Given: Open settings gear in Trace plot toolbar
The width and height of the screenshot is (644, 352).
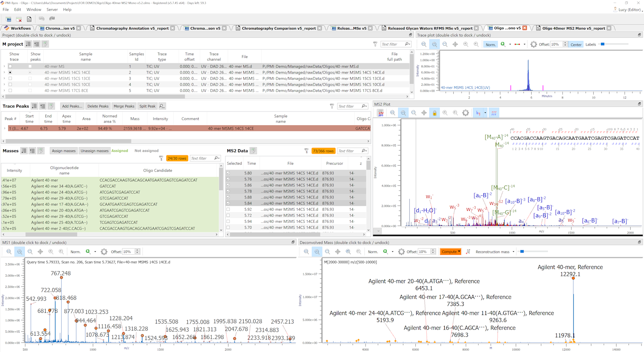Looking at the screenshot, I should 533,44.
